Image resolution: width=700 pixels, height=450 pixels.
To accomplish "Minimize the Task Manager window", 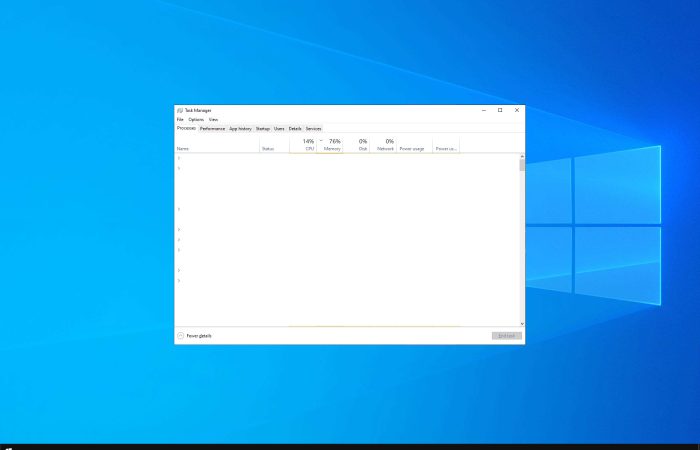I will click(484, 110).
